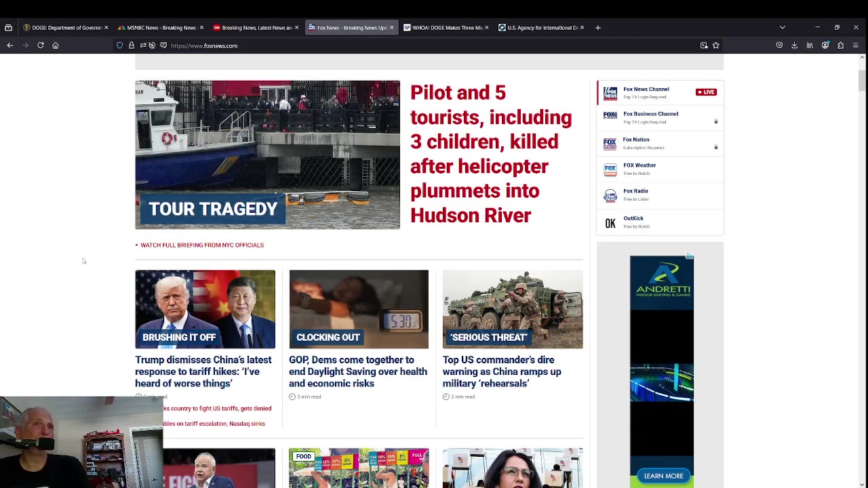Click the Fox Nation logo icon
The width and height of the screenshot is (868, 488).
[610, 144]
